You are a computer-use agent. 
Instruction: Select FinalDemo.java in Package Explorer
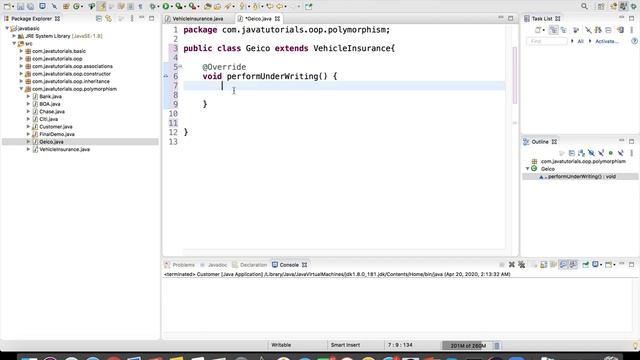click(57, 134)
